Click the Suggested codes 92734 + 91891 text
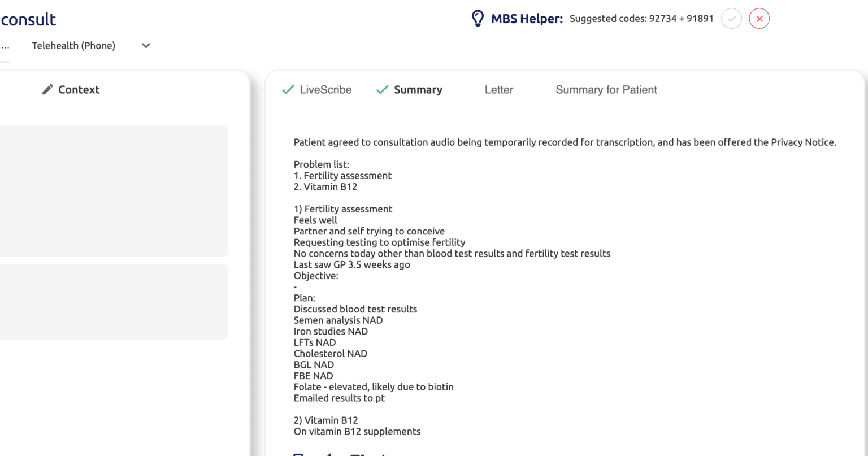This screenshot has height=456, width=868. coord(641,19)
